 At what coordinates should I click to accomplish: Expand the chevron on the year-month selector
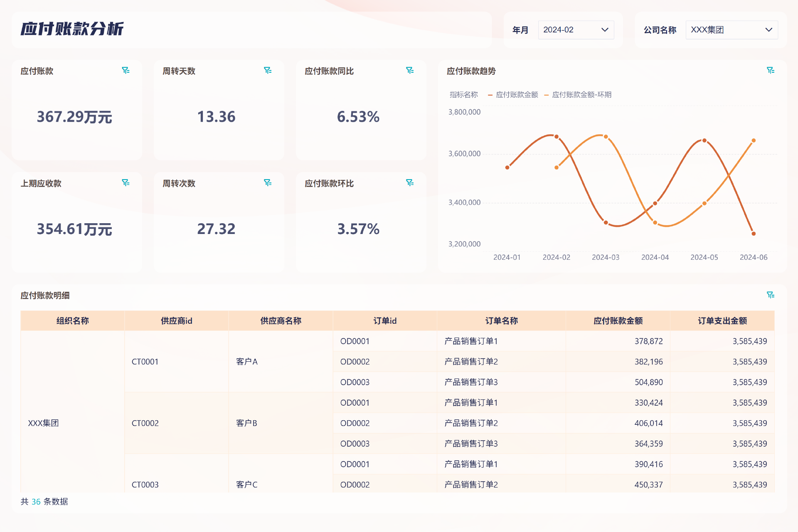[x=605, y=30]
